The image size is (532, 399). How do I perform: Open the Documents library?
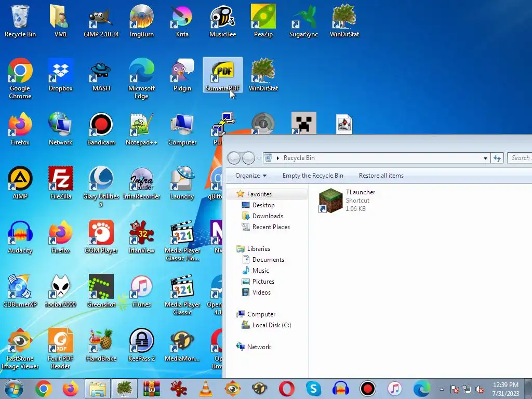(x=268, y=260)
